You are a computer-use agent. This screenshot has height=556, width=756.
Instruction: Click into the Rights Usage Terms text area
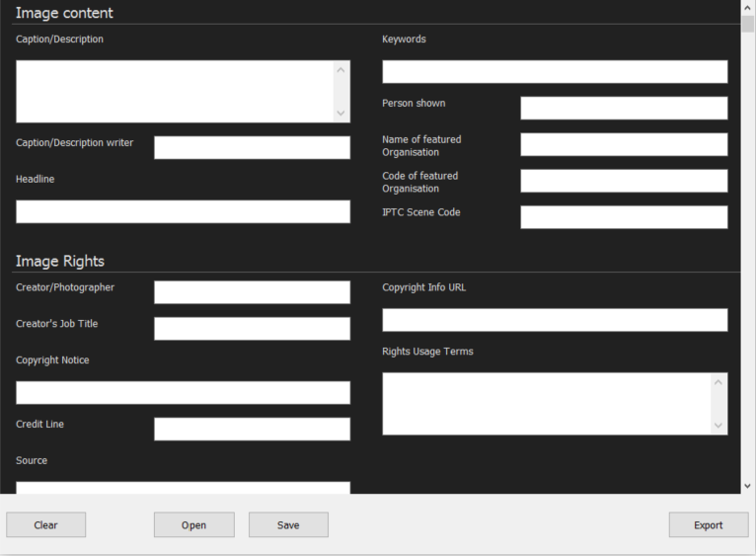546,404
